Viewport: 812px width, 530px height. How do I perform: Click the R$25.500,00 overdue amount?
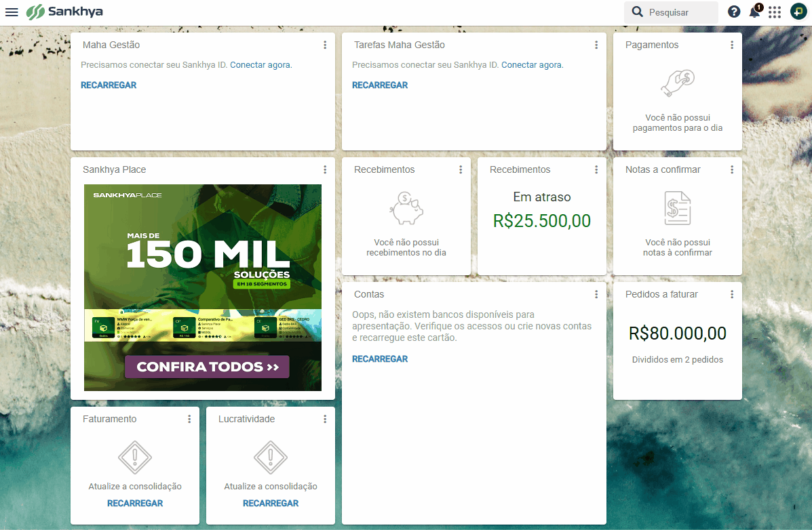click(x=542, y=222)
